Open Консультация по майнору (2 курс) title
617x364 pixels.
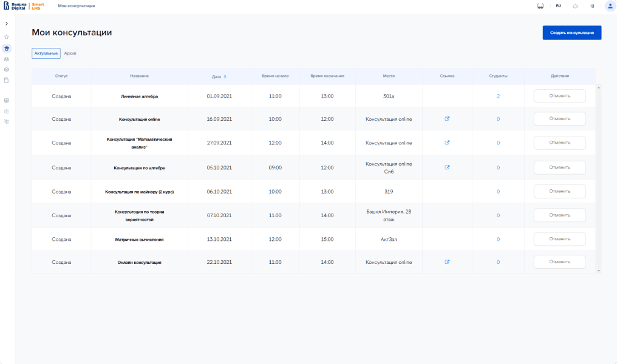[x=139, y=192]
